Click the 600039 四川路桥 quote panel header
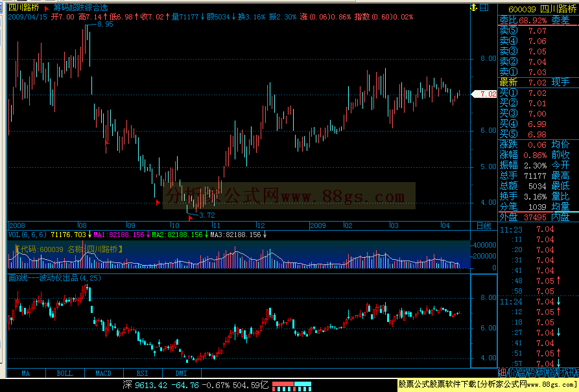579x392 pixels. [542, 9]
